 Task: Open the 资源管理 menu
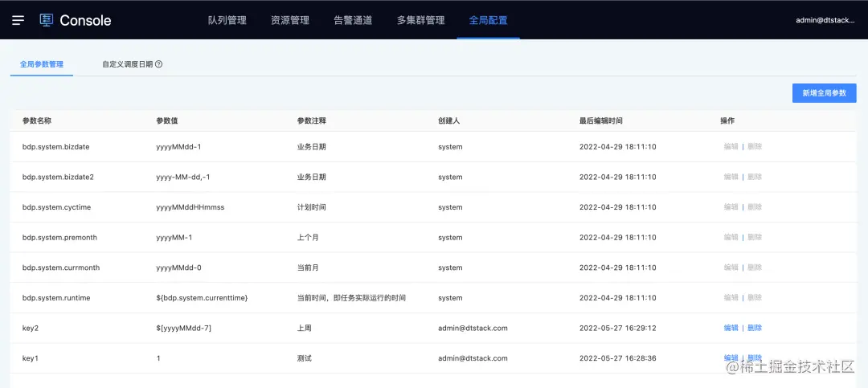(290, 20)
